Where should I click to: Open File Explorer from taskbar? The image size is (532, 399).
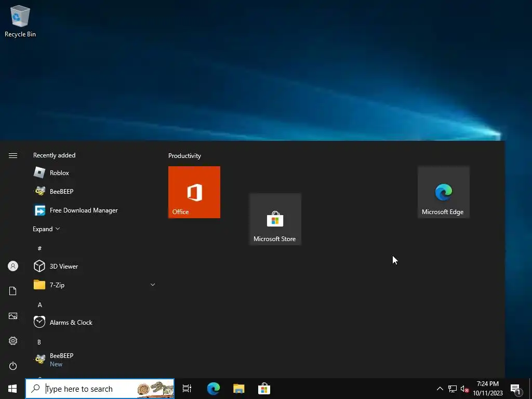click(238, 389)
